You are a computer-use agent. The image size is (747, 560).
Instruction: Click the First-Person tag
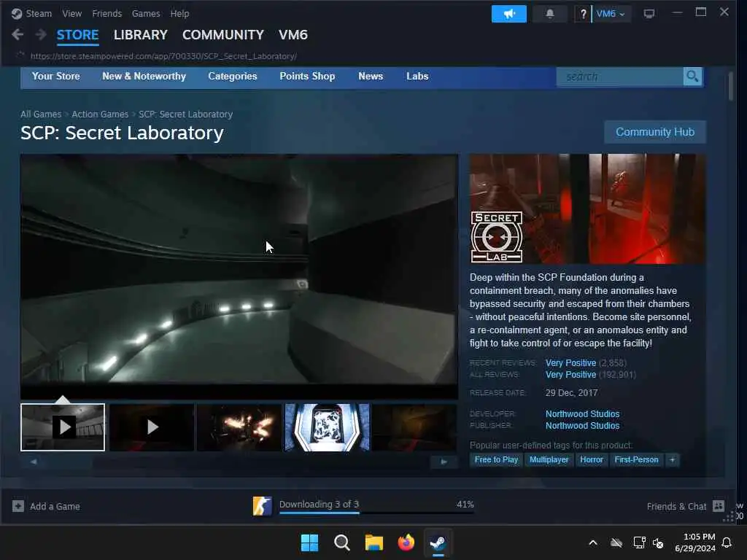pyautogui.click(x=636, y=459)
